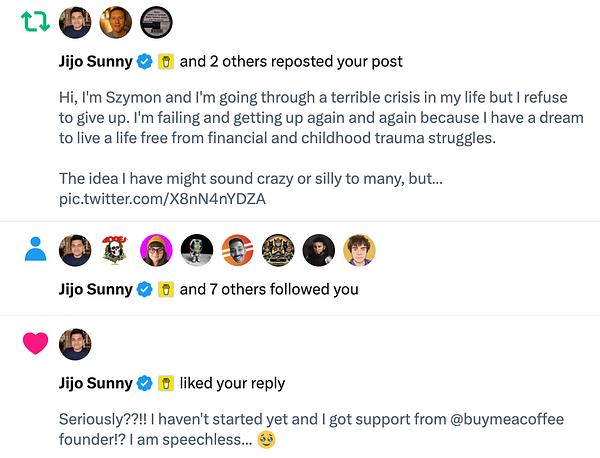Click the blue follower person icon

coord(36,249)
